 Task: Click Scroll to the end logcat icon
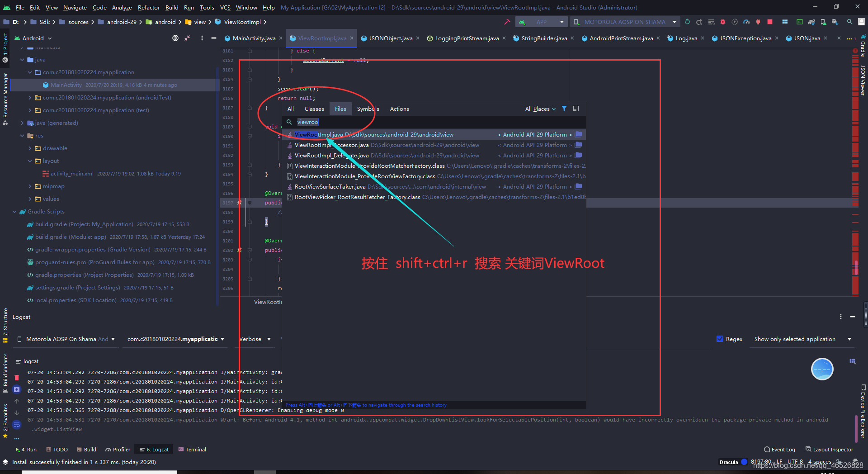[17, 389]
